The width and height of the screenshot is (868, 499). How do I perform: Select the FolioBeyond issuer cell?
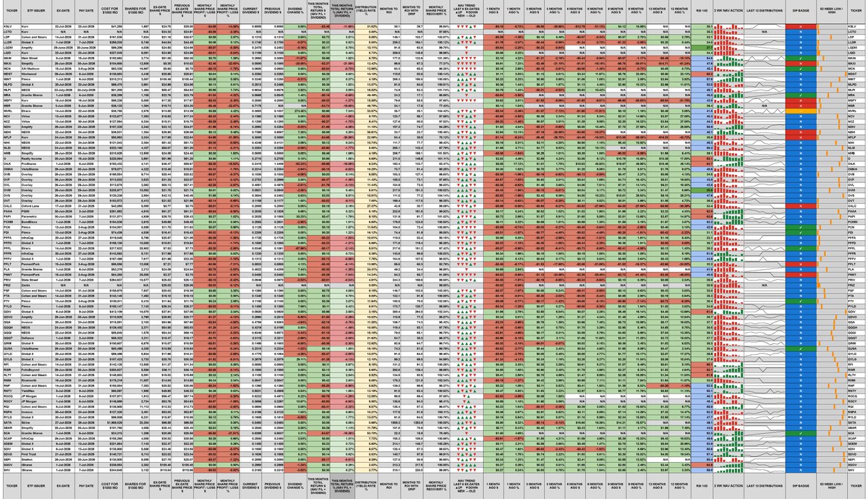pyautogui.click(x=36, y=370)
